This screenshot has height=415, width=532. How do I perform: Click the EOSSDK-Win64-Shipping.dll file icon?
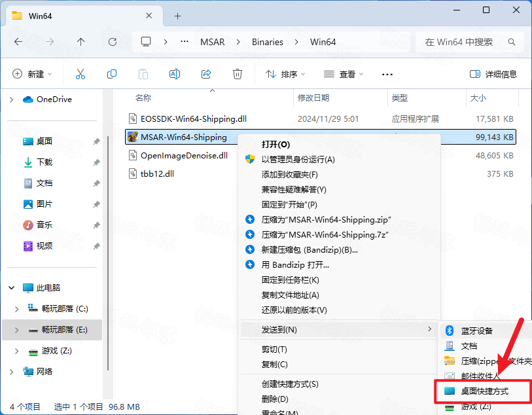click(x=133, y=118)
